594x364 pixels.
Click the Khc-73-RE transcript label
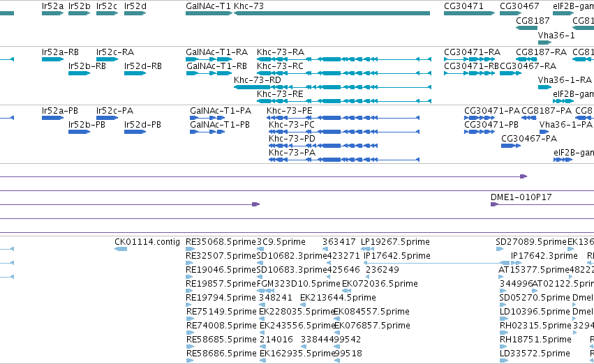(280, 94)
